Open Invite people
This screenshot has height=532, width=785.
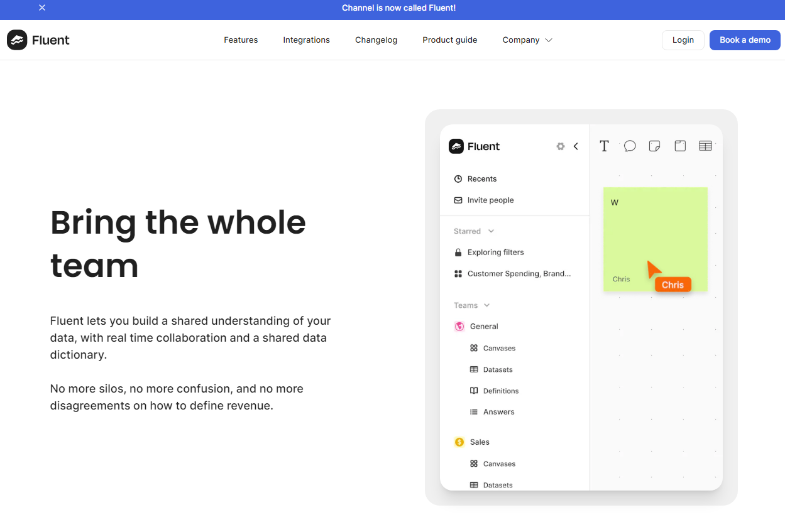491,200
